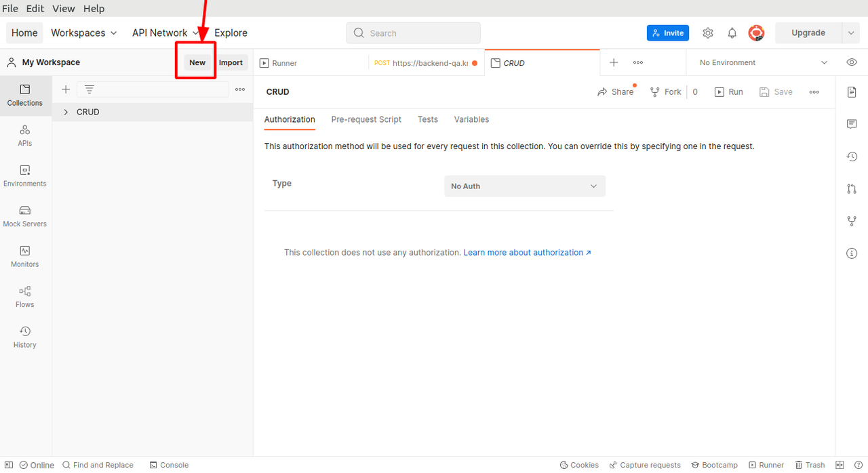Click the New button
This screenshot has width=868, height=473.
(197, 62)
